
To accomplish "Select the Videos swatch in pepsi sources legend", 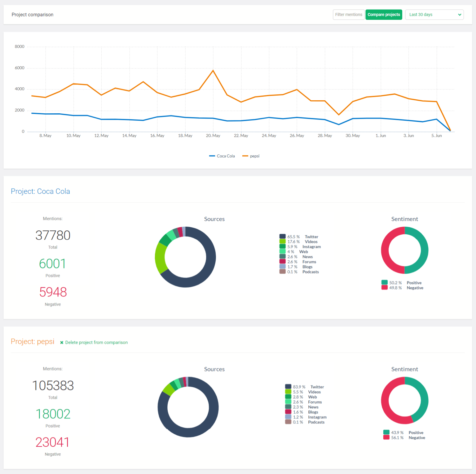I will coord(288,392).
